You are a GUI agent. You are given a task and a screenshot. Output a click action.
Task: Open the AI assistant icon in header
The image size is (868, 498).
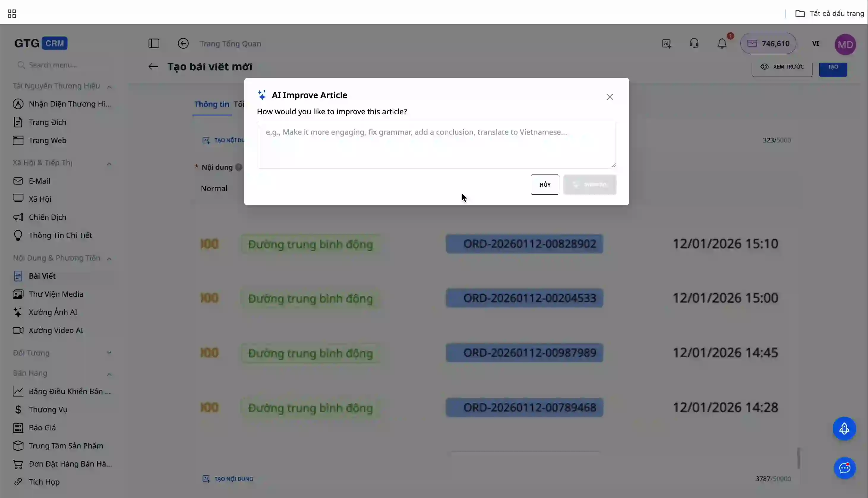coord(666,43)
